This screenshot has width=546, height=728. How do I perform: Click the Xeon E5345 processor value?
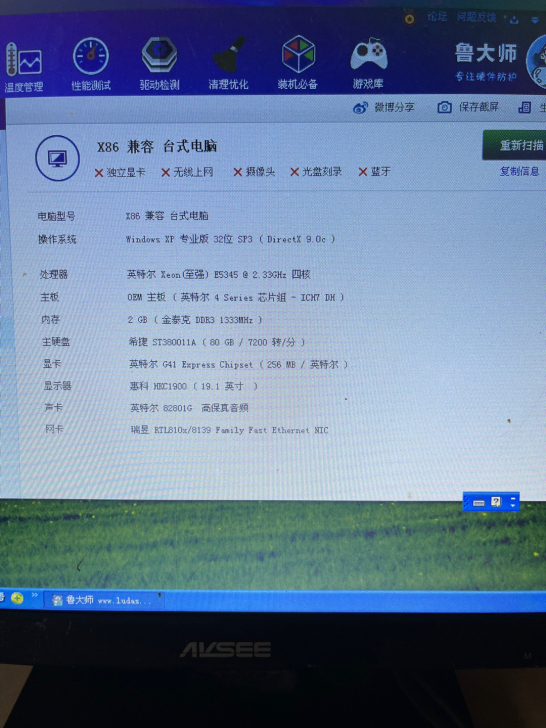[x=219, y=274]
